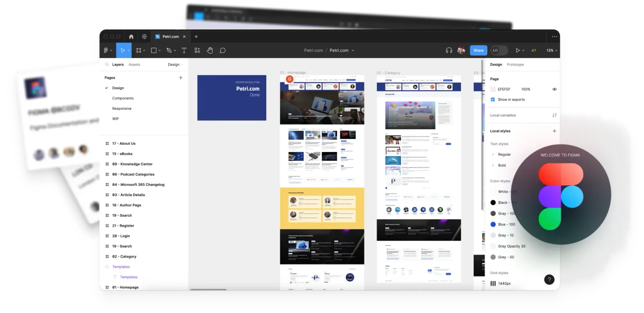Click the Templates component icon
Image resolution: width=644 pixels, height=313 pixels.
click(x=107, y=267)
